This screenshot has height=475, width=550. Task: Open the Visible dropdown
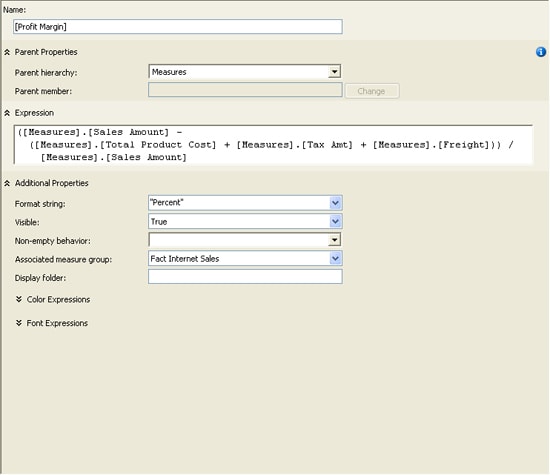[335, 221]
